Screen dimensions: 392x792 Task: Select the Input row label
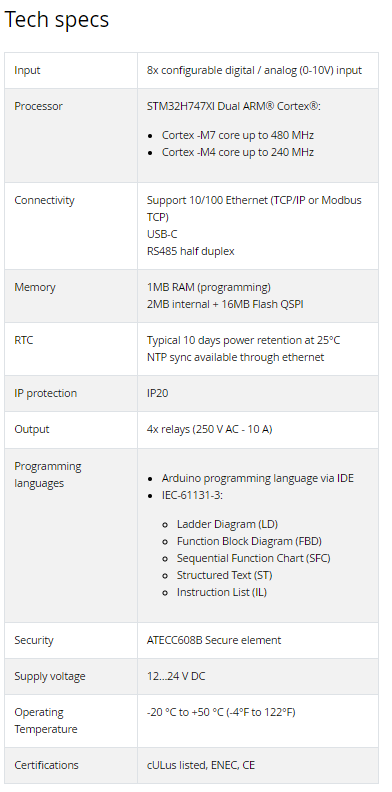(x=27, y=70)
